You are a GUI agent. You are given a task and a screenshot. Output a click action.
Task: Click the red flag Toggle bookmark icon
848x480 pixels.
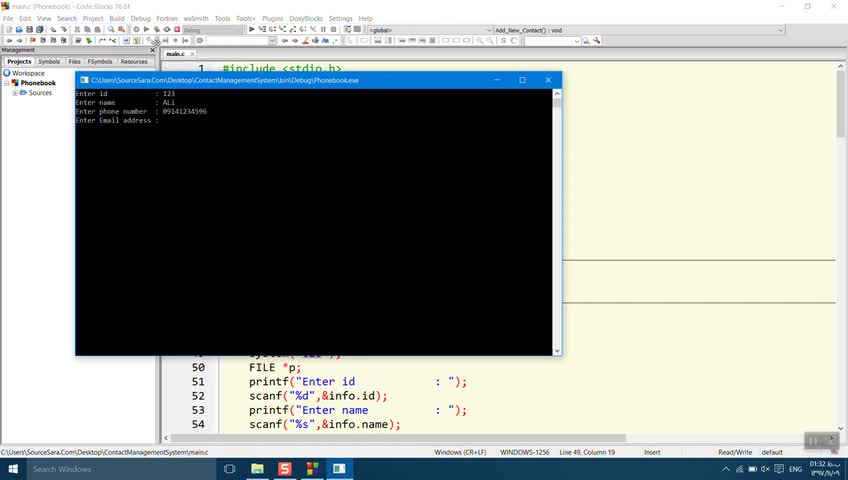coord(32,41)
